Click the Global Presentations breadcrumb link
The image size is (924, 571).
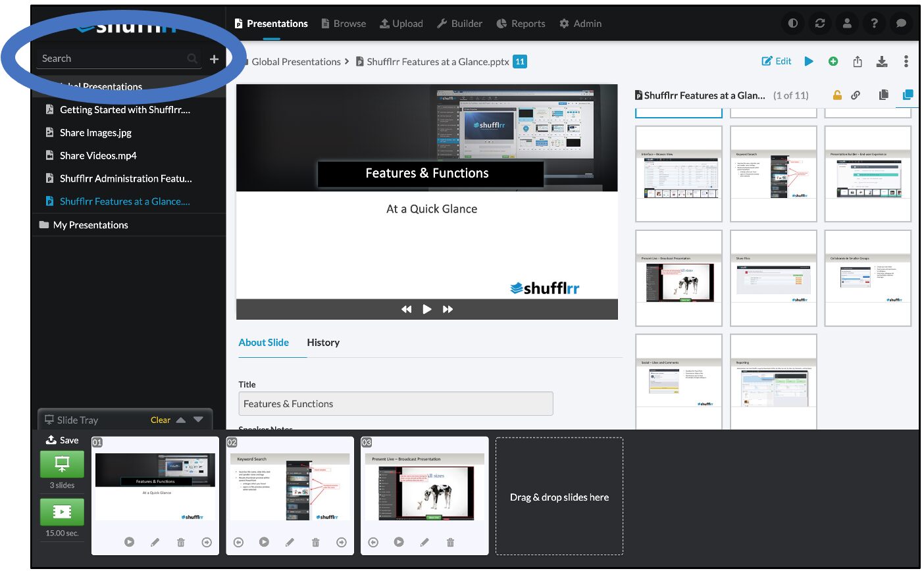pos(296,62)
